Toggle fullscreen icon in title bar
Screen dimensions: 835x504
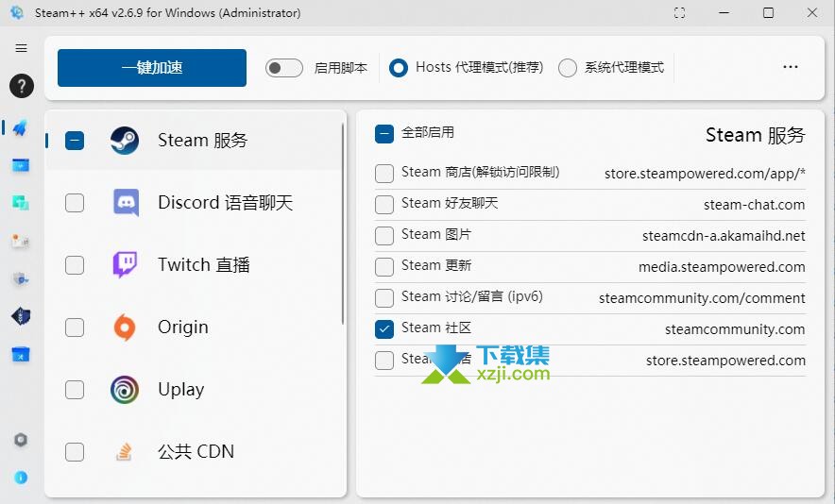point(679,13)
